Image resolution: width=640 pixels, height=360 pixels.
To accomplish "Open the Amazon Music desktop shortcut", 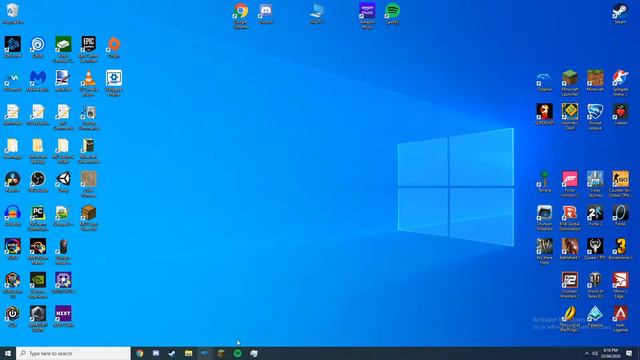I will (x=367, y=16).
